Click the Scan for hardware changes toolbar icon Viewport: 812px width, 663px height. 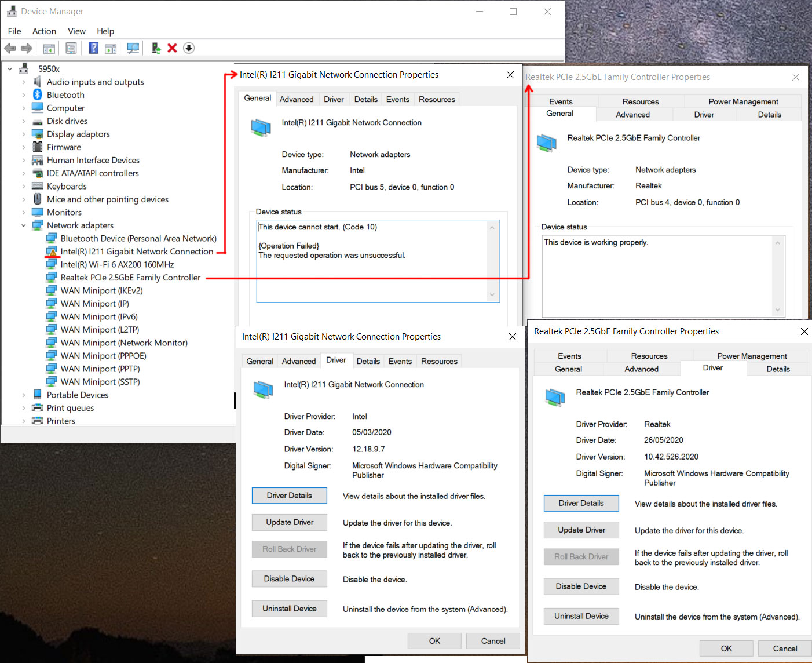point(133,48)
